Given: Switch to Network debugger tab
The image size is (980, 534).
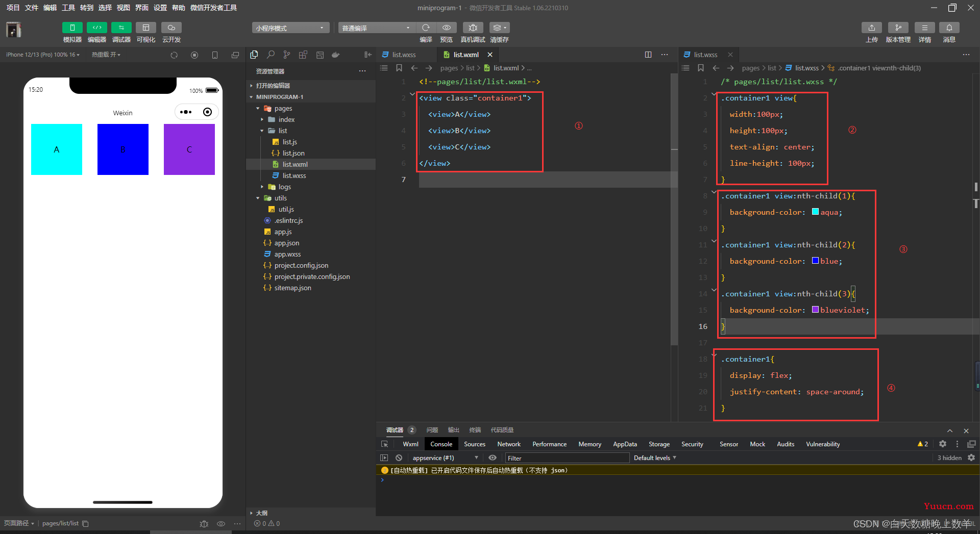Looking at the screenshot, I should 509,444.
